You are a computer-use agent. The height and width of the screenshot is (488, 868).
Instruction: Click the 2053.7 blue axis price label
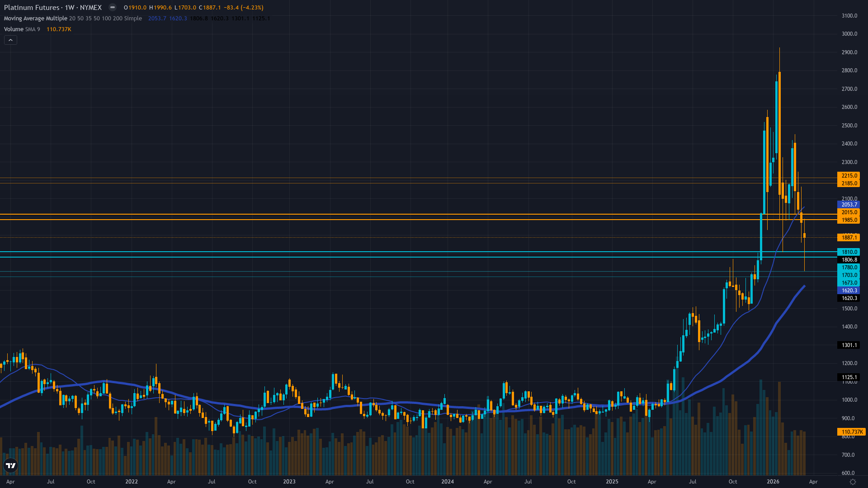click(x=849, y=205)
